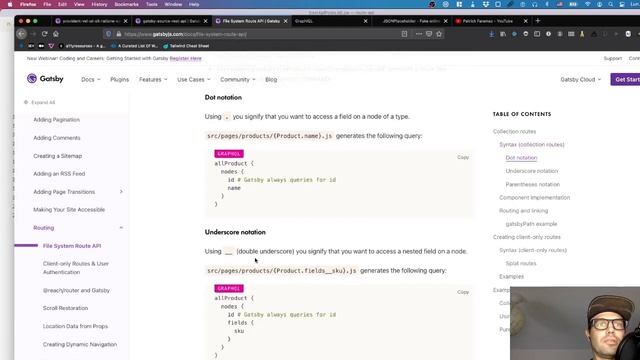Image resolution: width=640 pixels, height=360 pixels.
Task: Open Creating a Sitemap sidebar item
Action: tap(58, 156)
